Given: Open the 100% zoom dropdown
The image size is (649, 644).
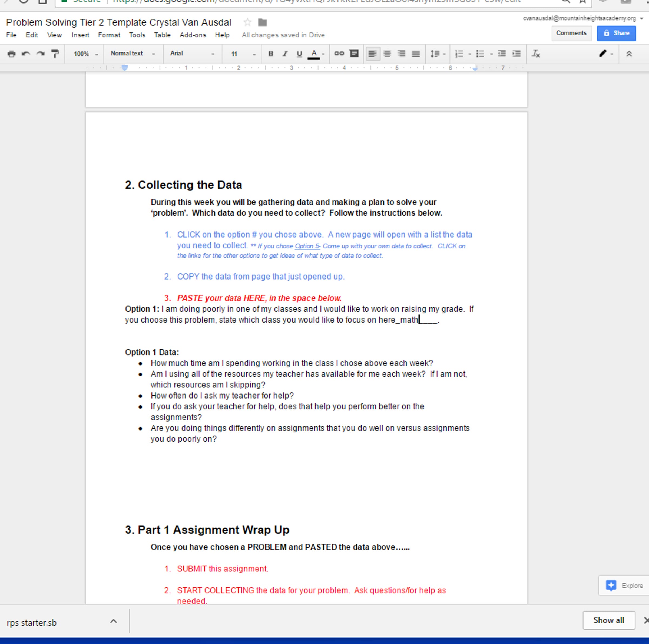Looking at the screenshot, I should point(86,54).
